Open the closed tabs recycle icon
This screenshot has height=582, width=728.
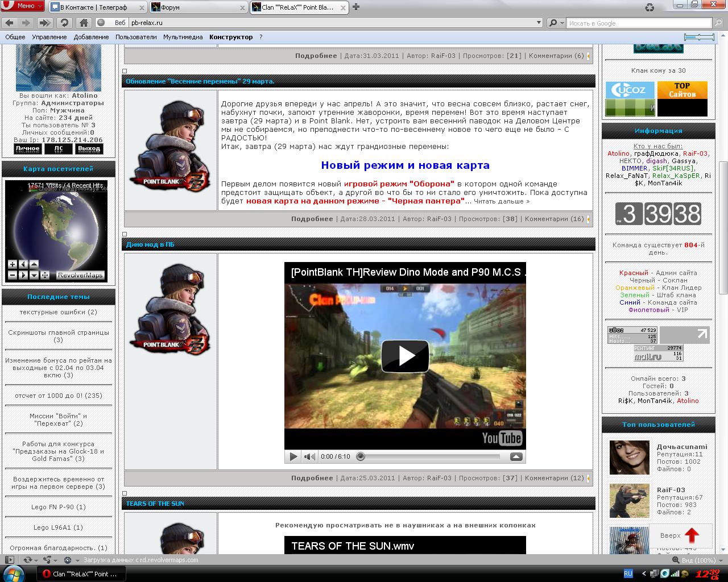[x=650, y=7]
